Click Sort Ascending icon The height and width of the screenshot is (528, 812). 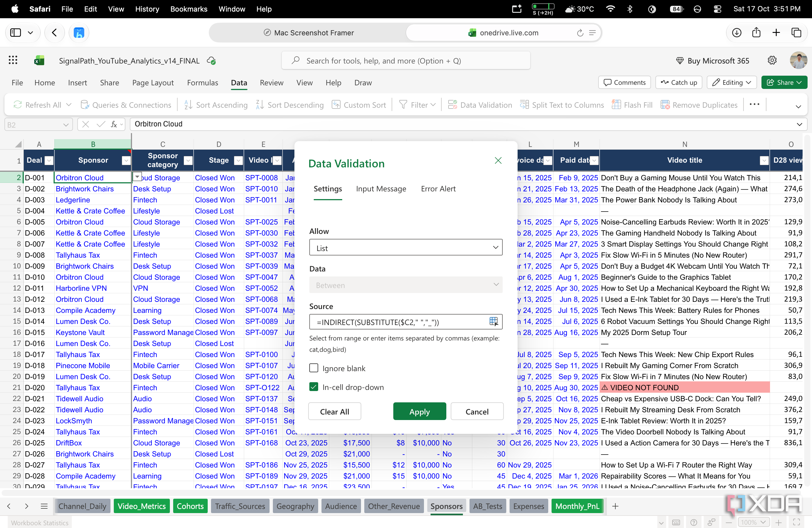pyautogui.click(x=188, y=105)
